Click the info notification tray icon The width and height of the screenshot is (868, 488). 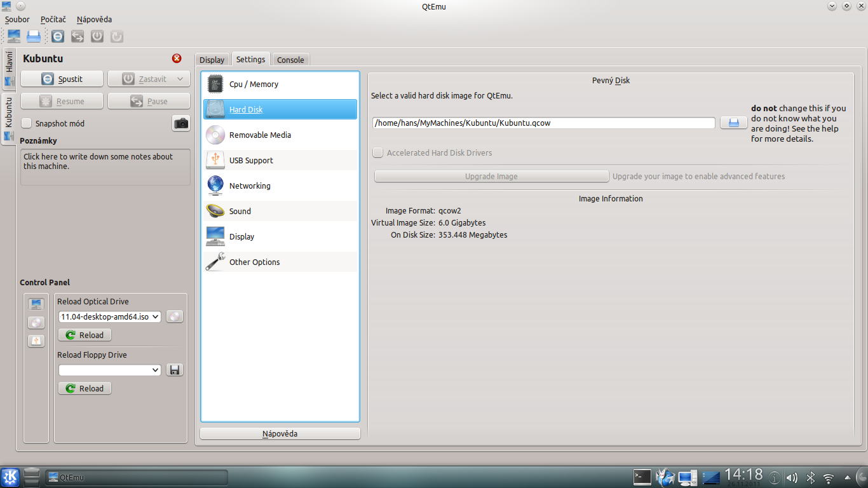[x=774, y=478]
